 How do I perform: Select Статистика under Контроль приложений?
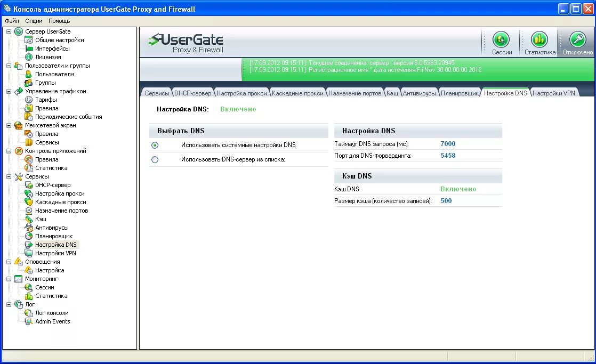51,168
